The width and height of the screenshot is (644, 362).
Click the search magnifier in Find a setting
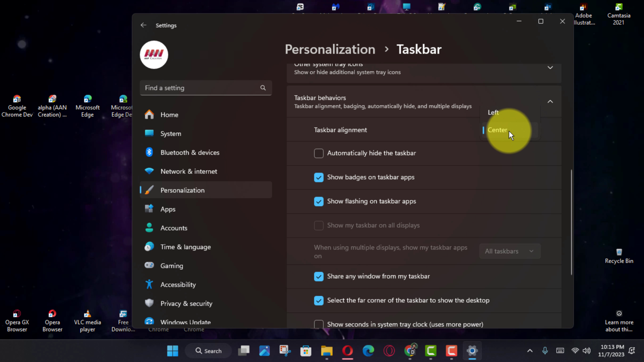pos(263,88)
